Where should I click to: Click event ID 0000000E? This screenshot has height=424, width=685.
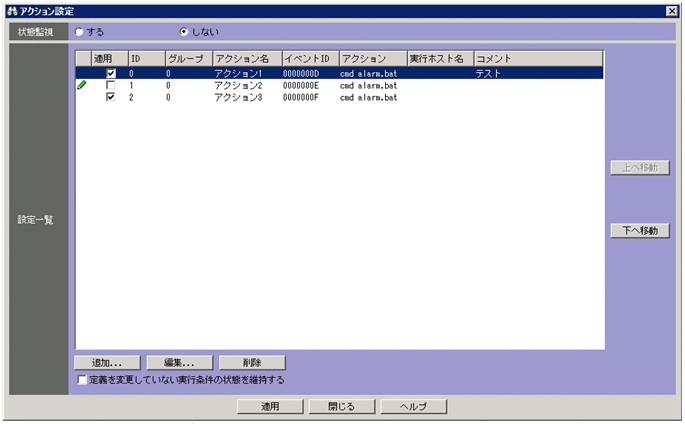click(301, 85)
